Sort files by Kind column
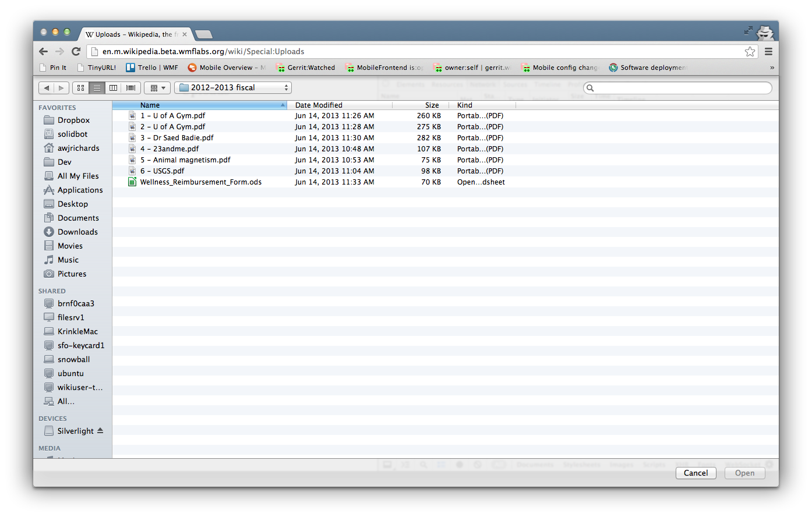The width and height of the screenshot is (812, 517). tap(482, 105)
